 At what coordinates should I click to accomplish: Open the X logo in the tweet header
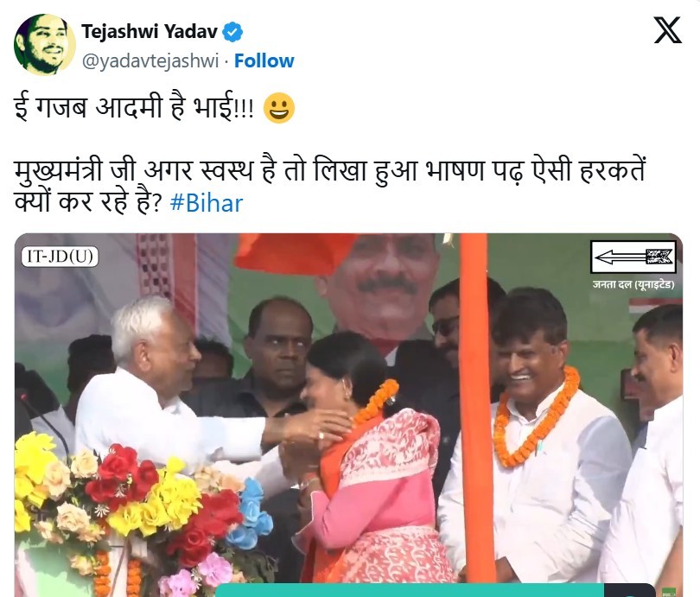tap(668, 30)
